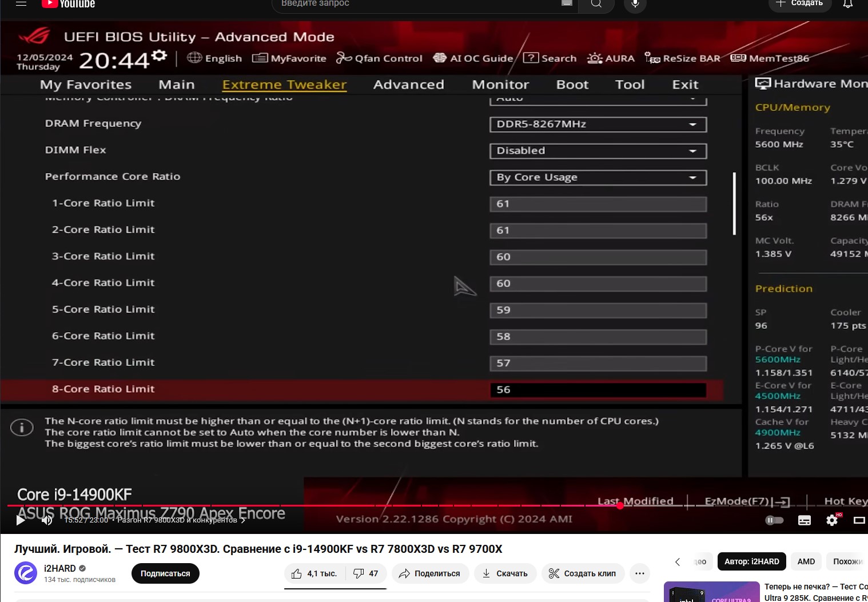Subscribe to i2HARD with the Подписаться button
Image resolution: width=868 pixels, height=602 pixels.
pyautogui.click(x=165, y=573)
